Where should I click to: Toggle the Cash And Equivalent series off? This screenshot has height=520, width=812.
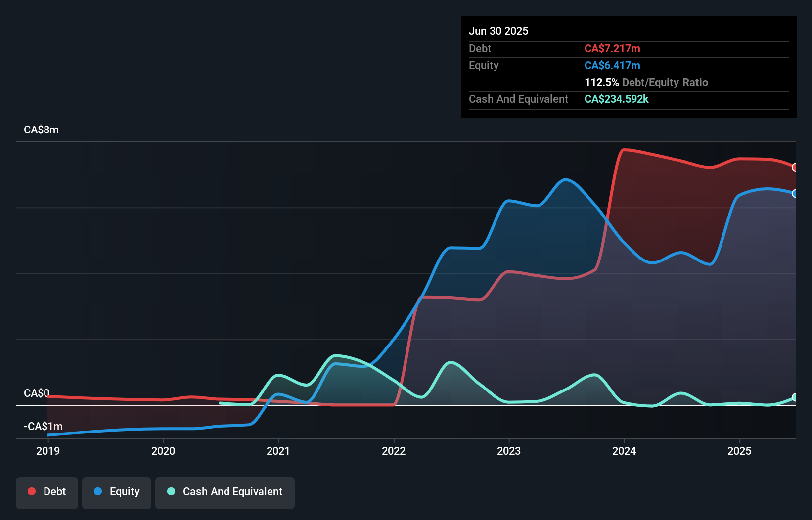pos(225,492)
